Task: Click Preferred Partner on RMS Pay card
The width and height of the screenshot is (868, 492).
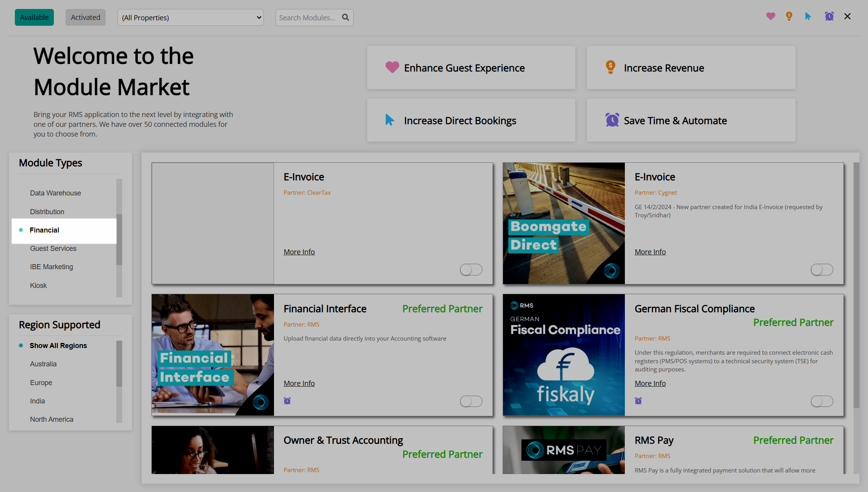Action: tap(793, 440)
